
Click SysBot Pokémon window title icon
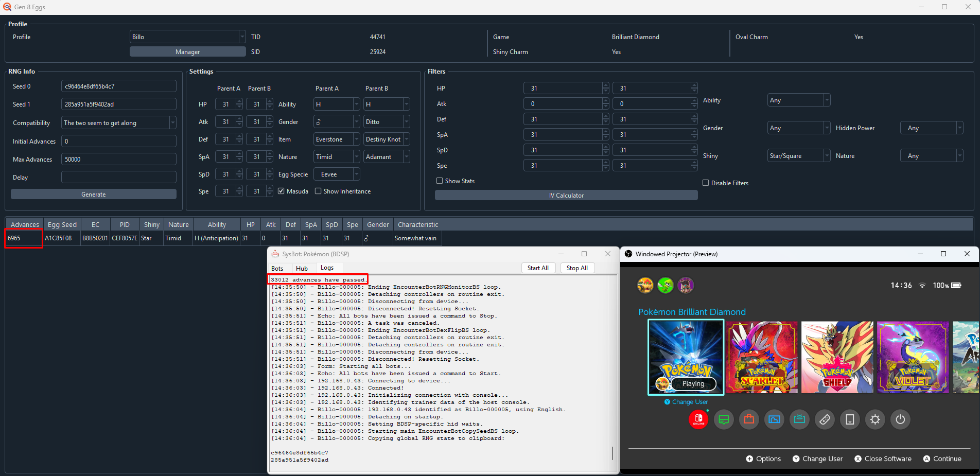(x=275, y=254)
